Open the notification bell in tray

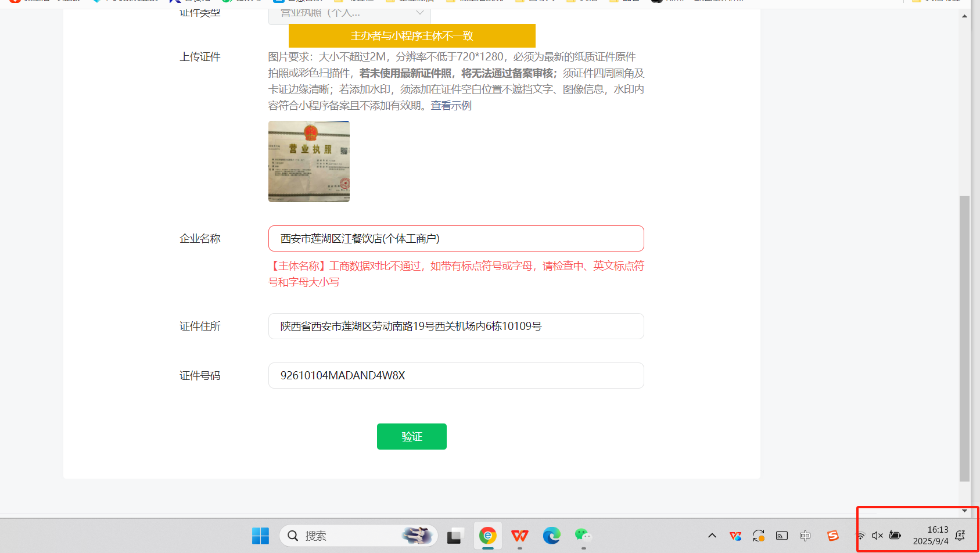pos(960,536)
